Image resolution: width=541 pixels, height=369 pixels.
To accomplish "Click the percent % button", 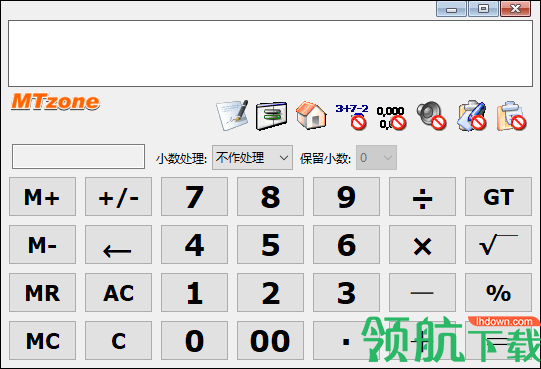I will tap(498, 293).
